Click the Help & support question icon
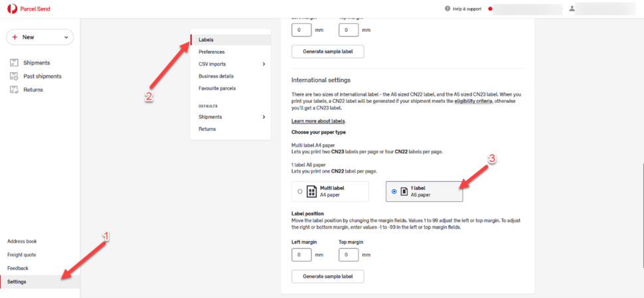644x298 pixels. [447, 9]
